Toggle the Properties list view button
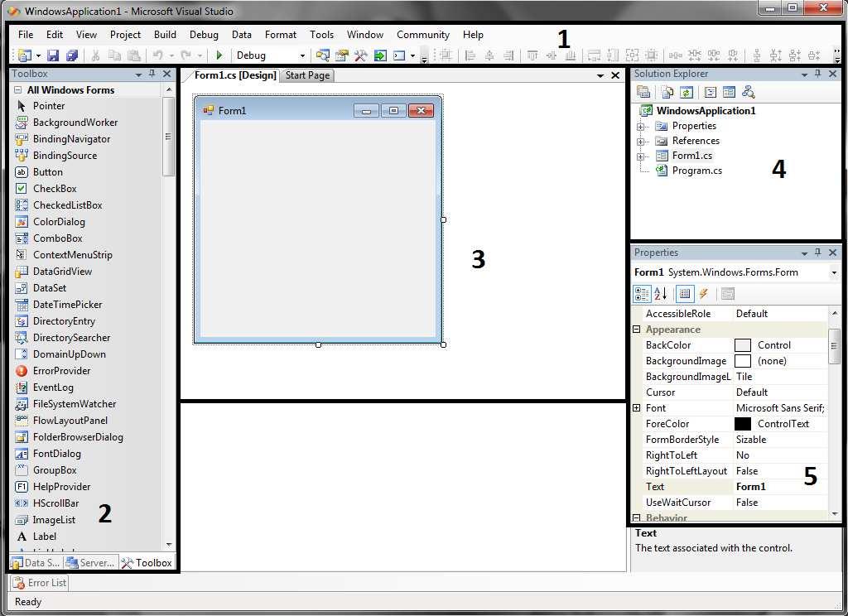This screenshot has height=616, width=848. [x=685, y=294]
